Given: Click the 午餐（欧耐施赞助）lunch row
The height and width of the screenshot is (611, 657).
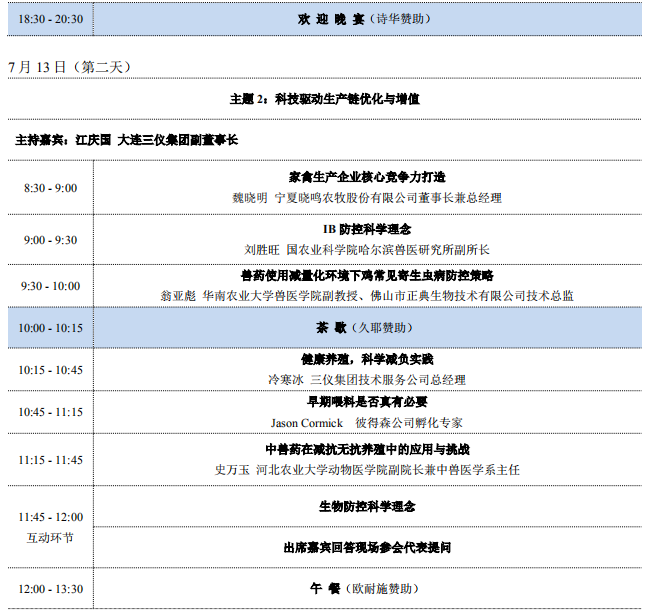Looking at the screenshot, I should [x=366, y=589].
